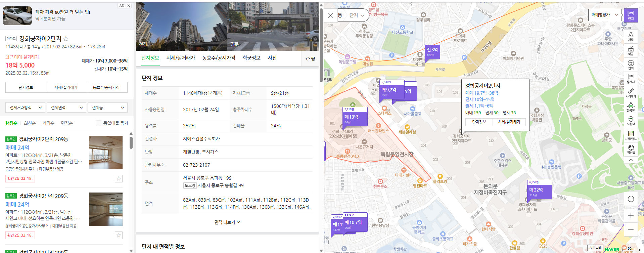Toggle the 단지 map layer button
Screen dimensions: 644x253
point(631,15)
